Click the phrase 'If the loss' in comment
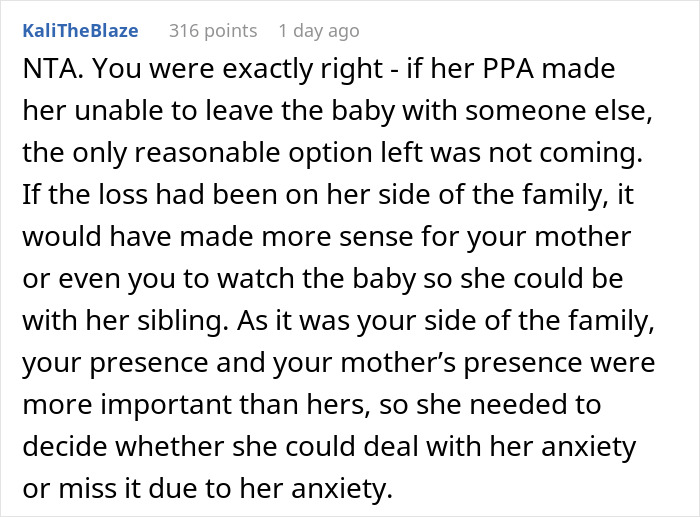 click(85, 195)
